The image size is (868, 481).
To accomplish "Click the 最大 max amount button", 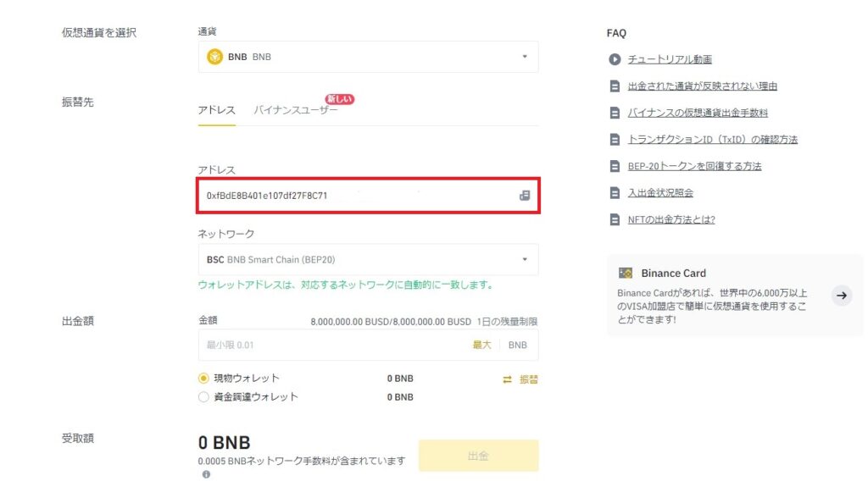I will (x=481, y=345).
